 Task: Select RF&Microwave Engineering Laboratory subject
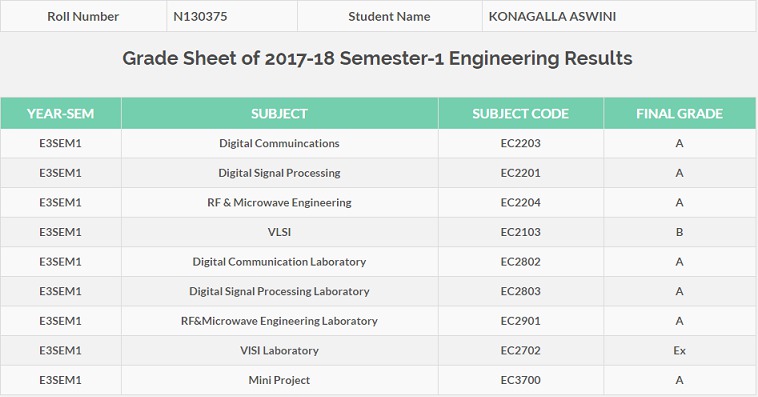pos(279,321)
